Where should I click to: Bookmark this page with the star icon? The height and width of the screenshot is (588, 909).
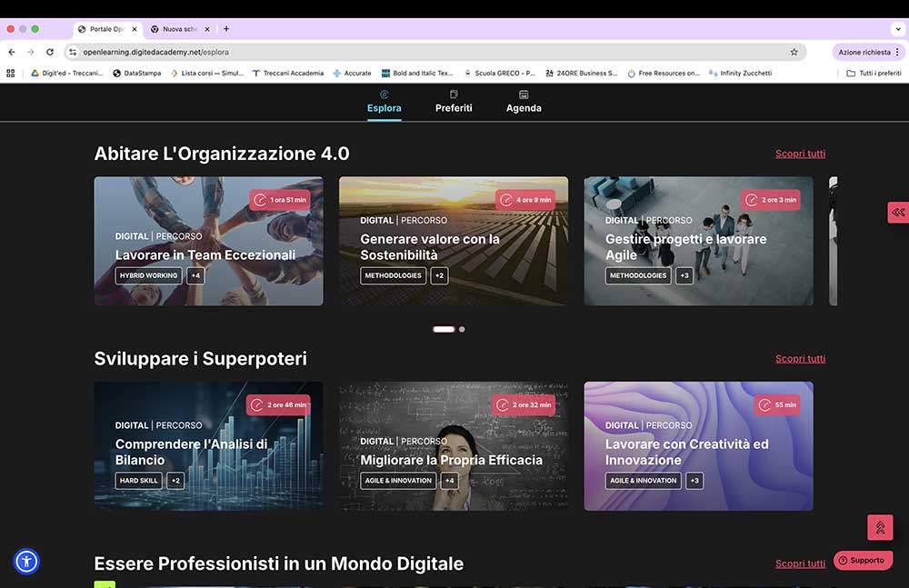click(x=794, y=52)
